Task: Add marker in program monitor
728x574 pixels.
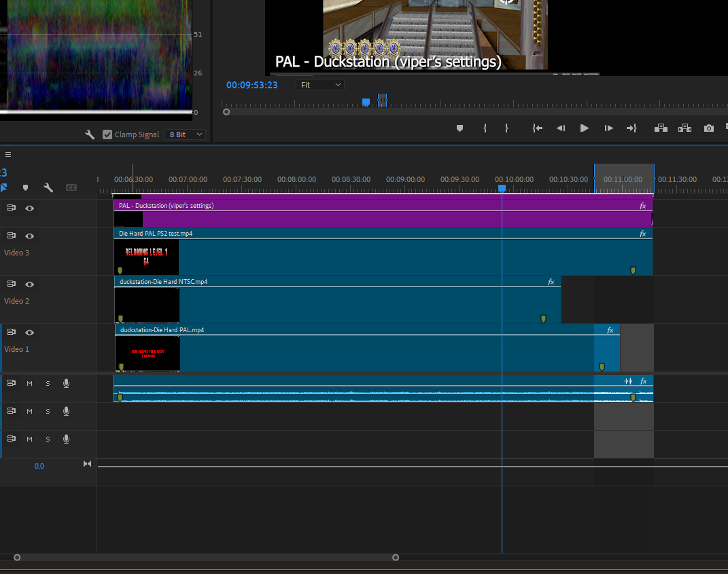Action: 460,128
